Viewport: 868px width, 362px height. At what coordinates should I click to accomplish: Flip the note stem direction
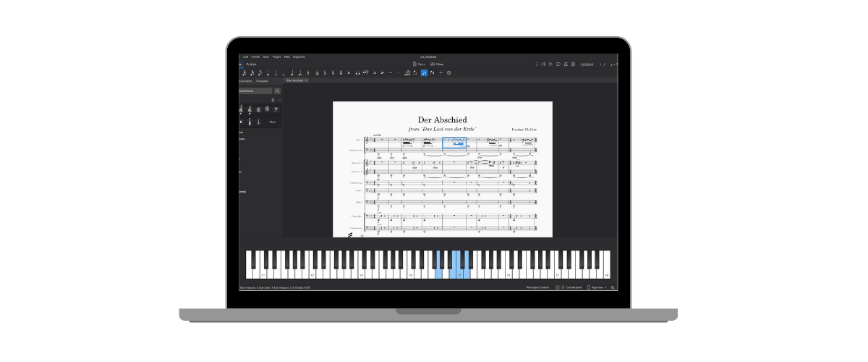point(415,72)
